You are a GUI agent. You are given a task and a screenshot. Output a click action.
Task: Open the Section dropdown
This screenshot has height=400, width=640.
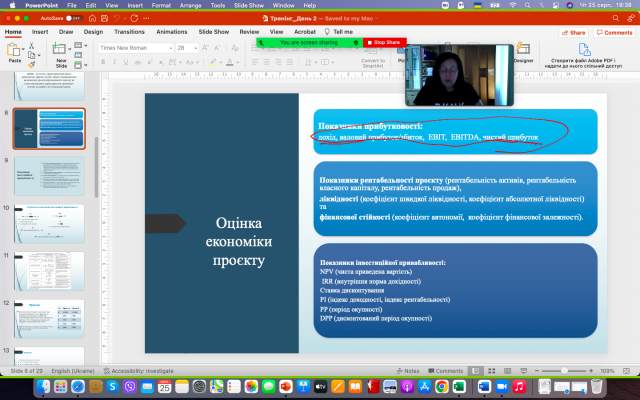point(80,65)
